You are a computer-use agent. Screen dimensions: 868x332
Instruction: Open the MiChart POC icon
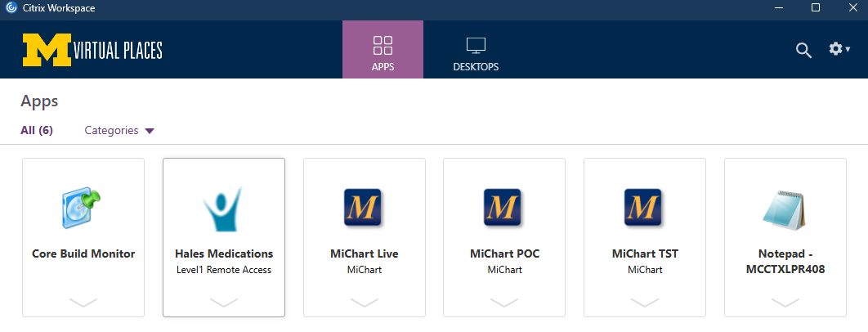coord(504,208)
